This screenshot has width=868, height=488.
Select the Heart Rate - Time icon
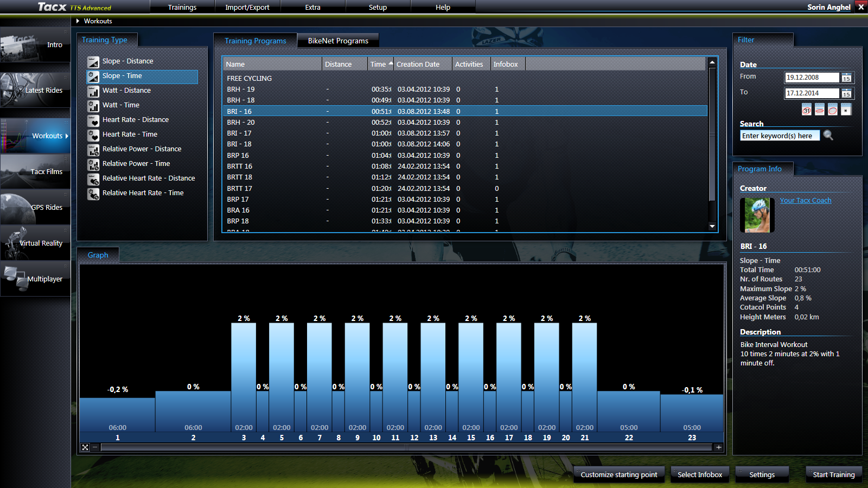click(93, 135)
